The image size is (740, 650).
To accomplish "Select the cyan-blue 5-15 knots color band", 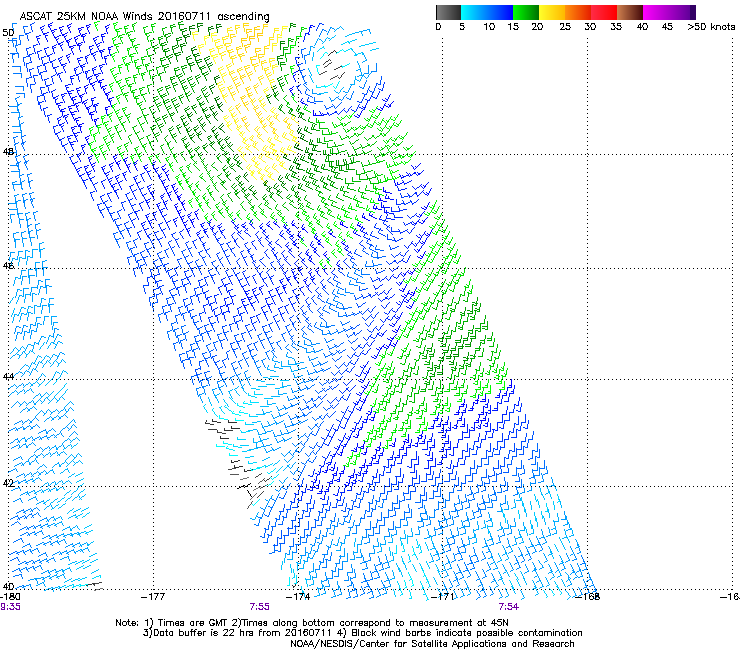I will [x=487, y=12].
